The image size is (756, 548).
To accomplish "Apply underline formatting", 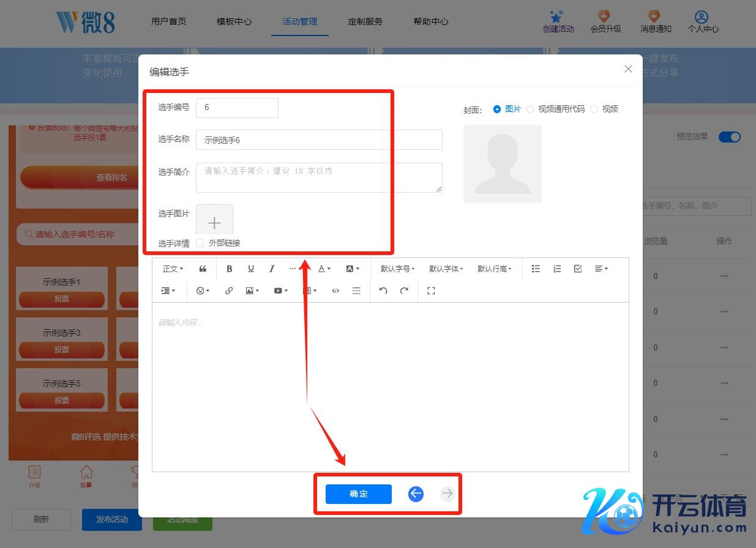I will 251,268.
